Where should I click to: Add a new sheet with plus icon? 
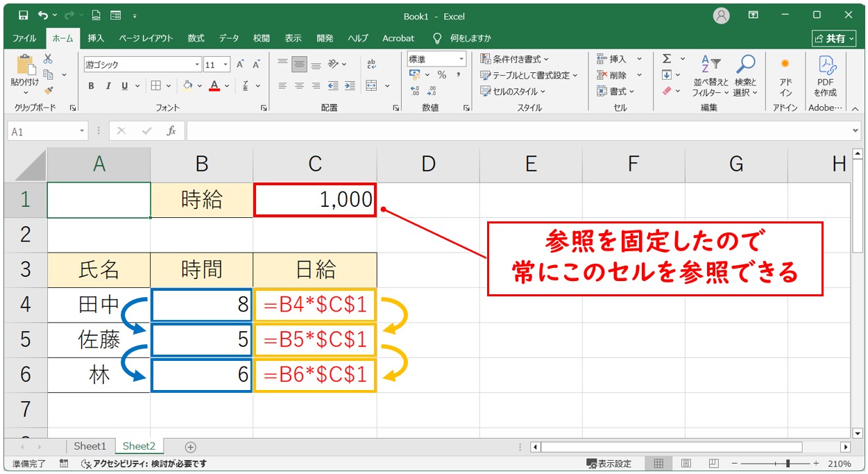191,447
